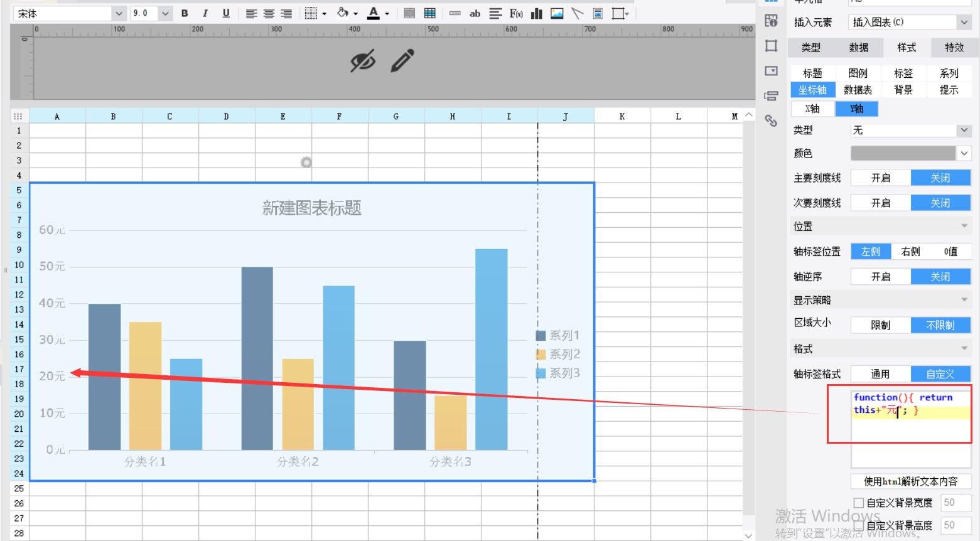Toggle bold formatting in the toolbar
This screenshot has width=980, height=541.
tap(185, 13)
